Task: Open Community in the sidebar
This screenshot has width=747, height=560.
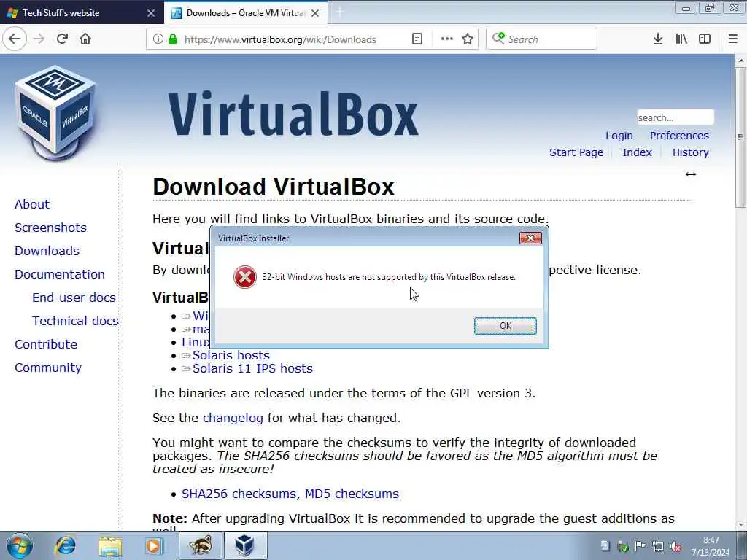Action: pos(48,367)
